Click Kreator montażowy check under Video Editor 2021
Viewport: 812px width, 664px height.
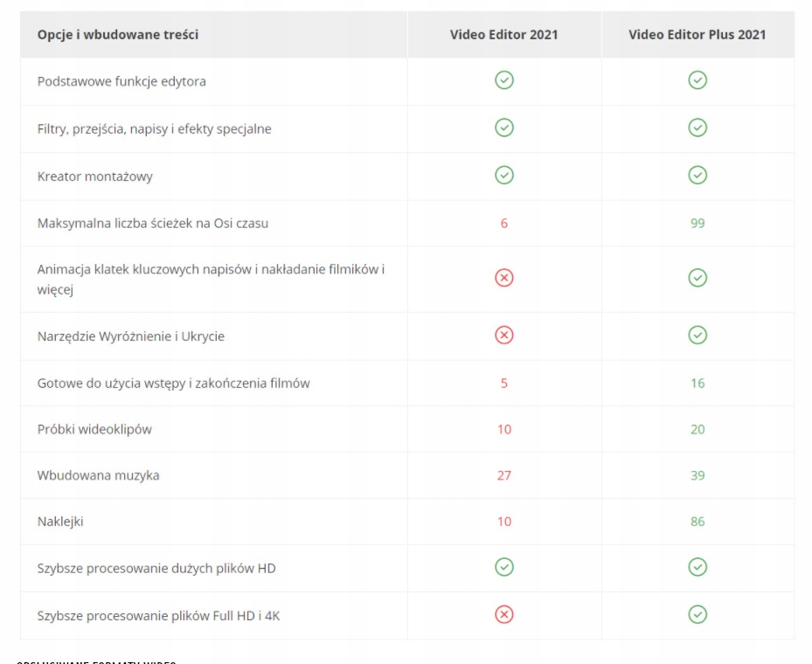coord(504,176)
